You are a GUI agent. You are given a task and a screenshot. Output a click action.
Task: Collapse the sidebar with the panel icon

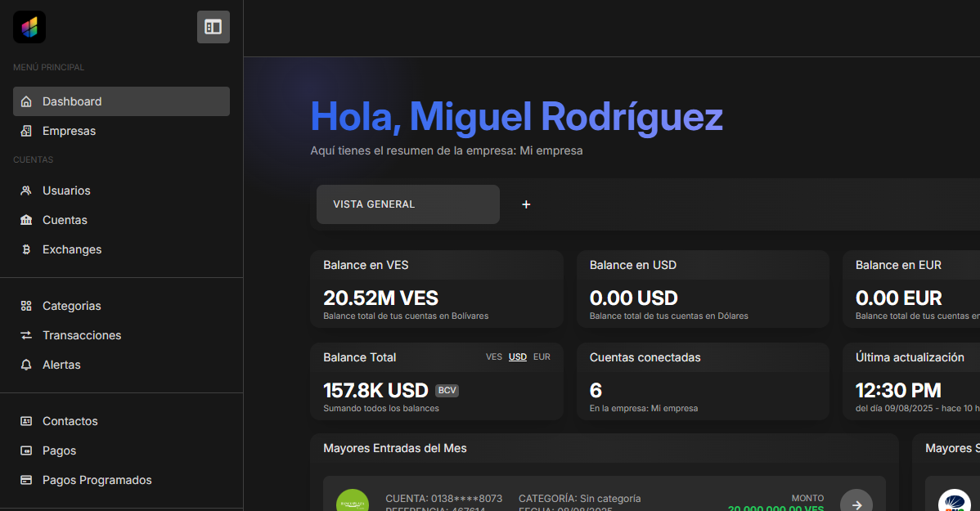214,27
